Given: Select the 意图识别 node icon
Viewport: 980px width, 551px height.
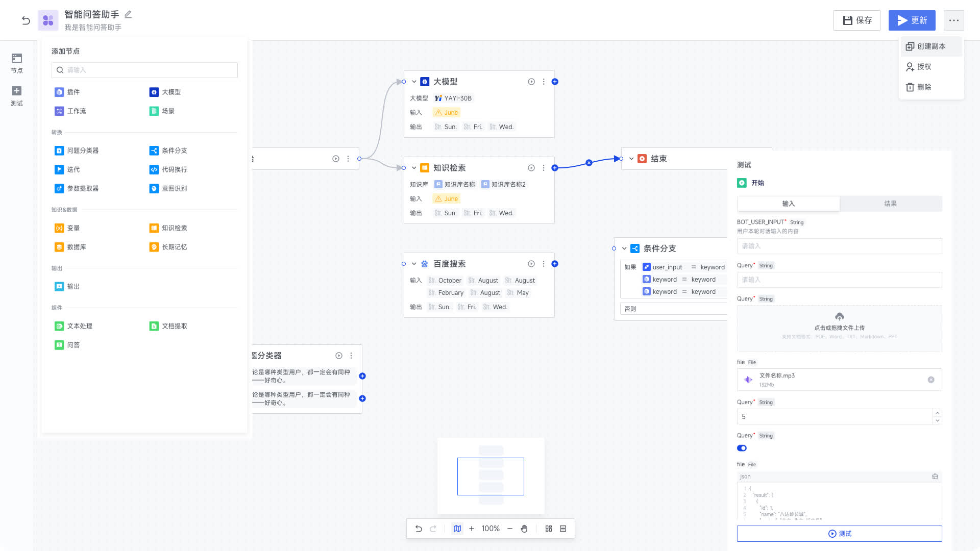Looking at the screenshot, I should [x=154, y=188].
